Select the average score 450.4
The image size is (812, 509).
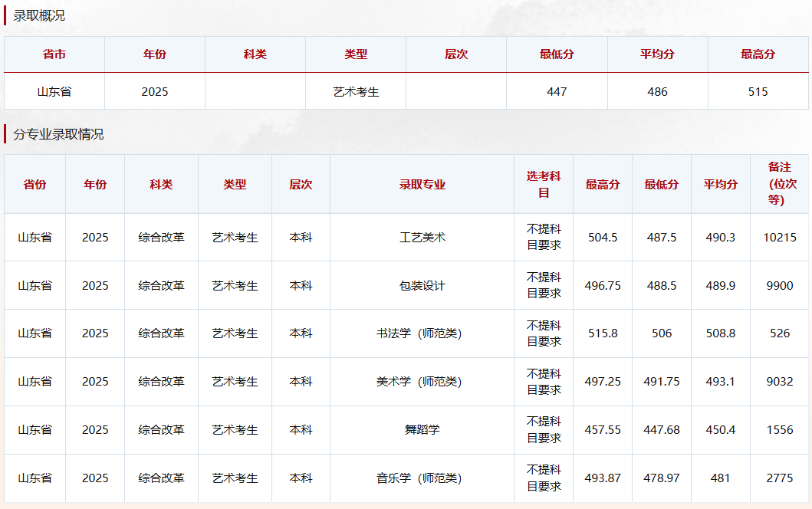point(720,430)
